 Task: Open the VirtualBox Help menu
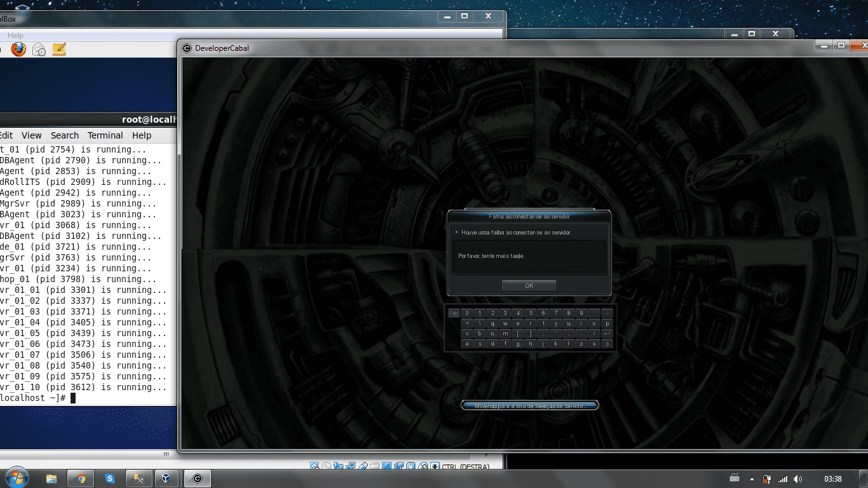coord(15,36)
